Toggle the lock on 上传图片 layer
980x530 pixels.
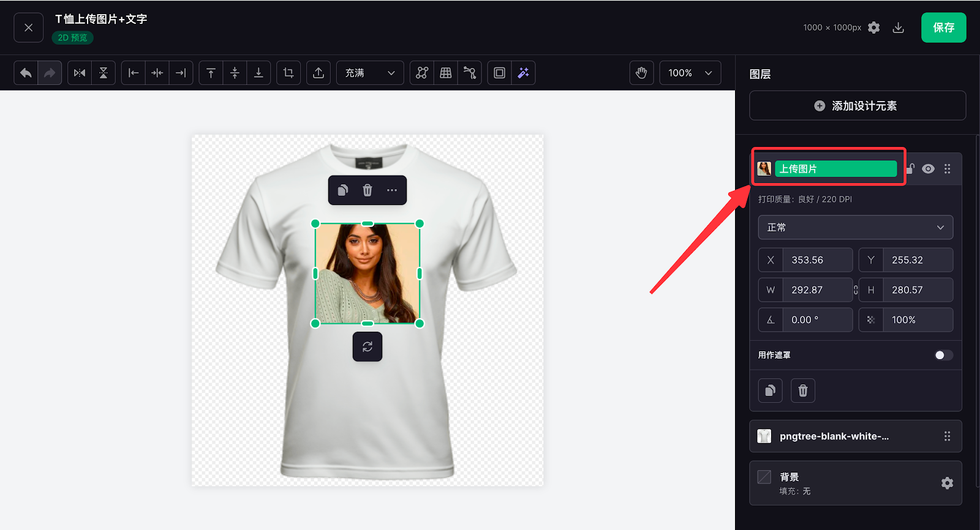pyautogui.click(x=911, y=169)
